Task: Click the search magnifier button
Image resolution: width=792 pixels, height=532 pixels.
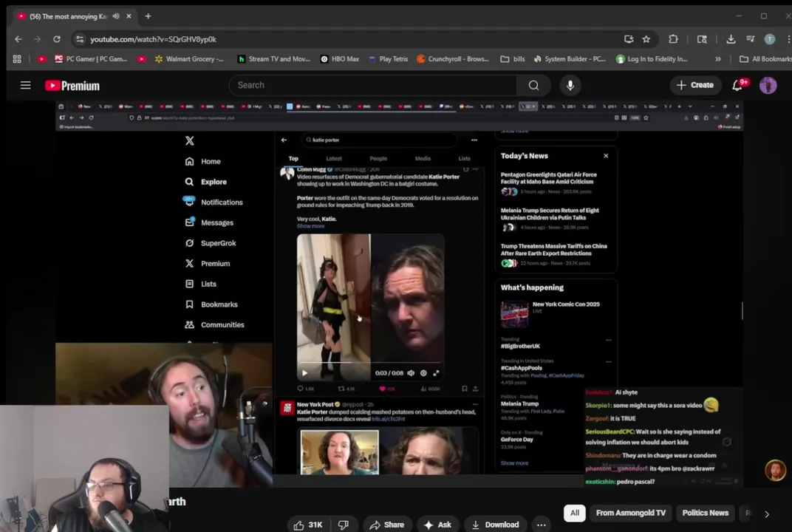Action: (533, 86)
